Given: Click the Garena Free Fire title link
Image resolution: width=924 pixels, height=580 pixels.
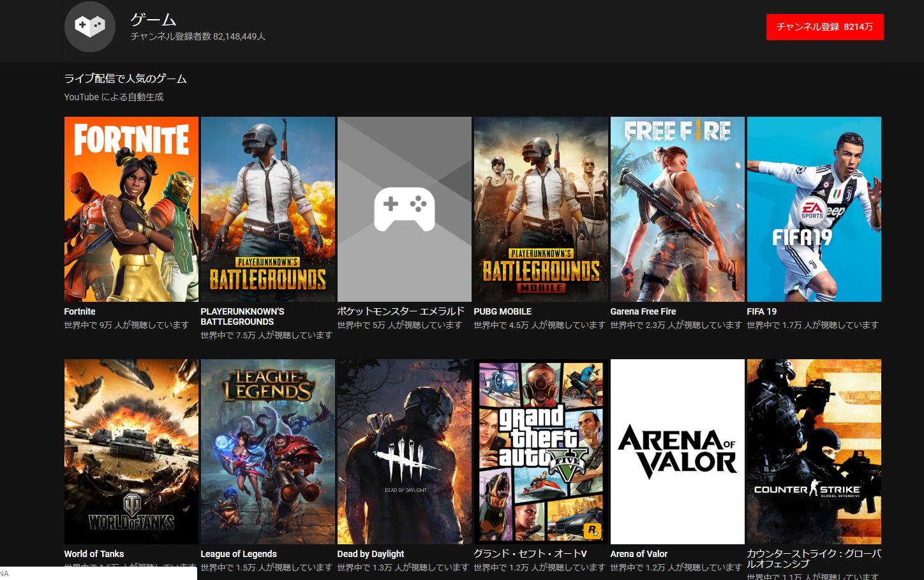Looking at the screenshot, I should click(643, 311).
